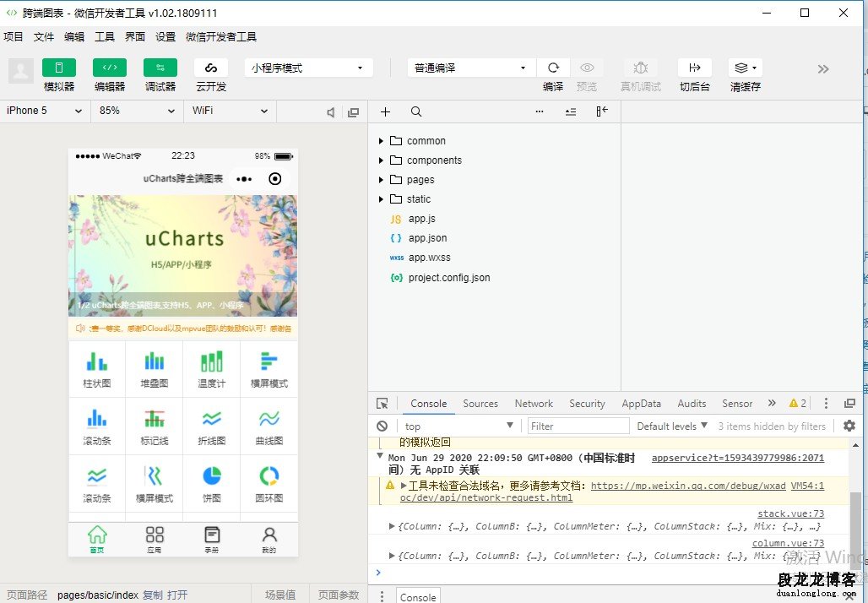Switch to the Sources tab
Viewport: 868px width, 603px height.
point(480,404)
